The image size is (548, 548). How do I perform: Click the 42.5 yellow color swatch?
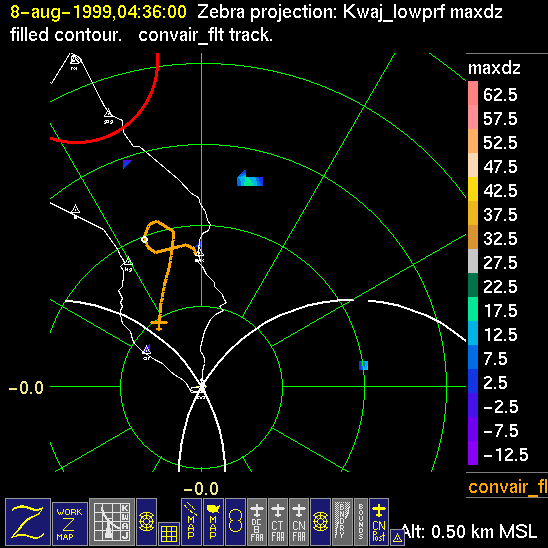(x=473, y=189)
